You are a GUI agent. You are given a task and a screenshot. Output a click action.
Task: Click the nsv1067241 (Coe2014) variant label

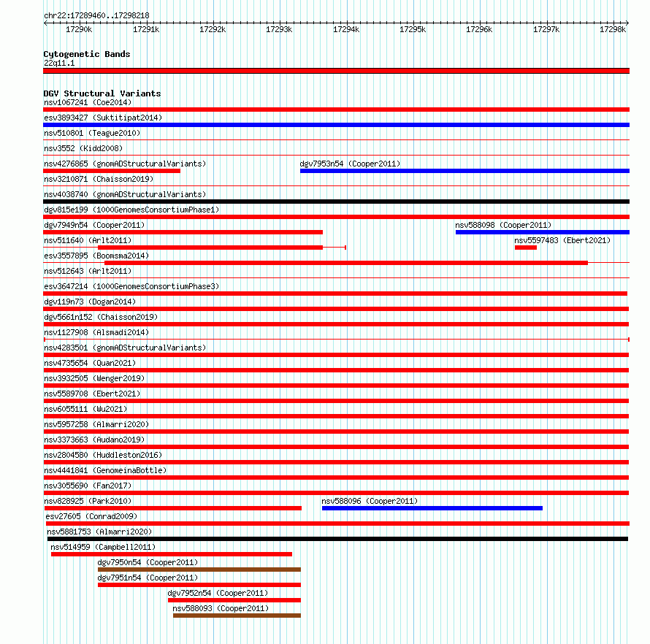tap(88, 102)
